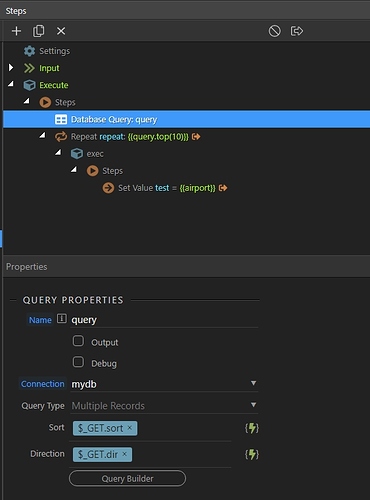Remove the $_GET.sort tag

click(x=130, y=428)
